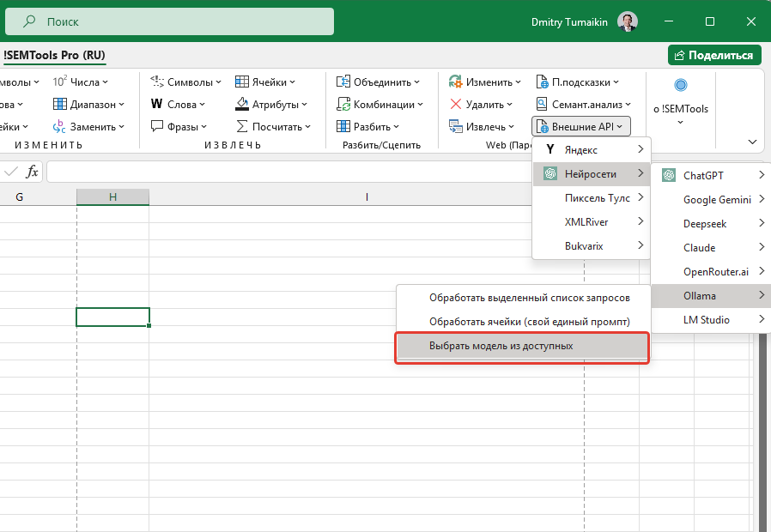Click into the Поиск search field

(x=170, y=21)
